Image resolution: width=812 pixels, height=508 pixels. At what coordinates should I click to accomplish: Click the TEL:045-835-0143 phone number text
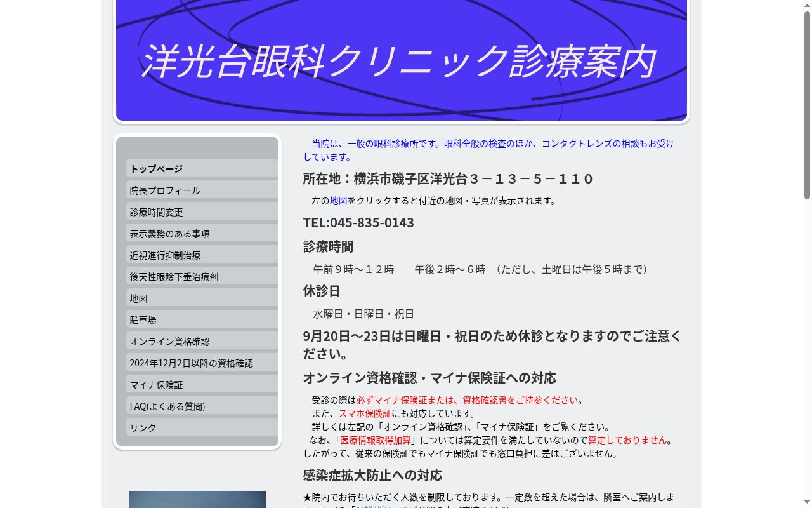click(x=358, y=222)
